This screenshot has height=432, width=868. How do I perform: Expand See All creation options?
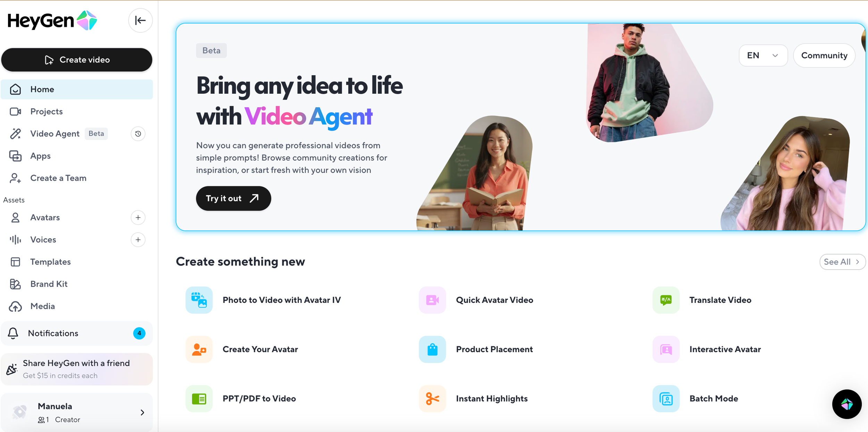[842, 262]
